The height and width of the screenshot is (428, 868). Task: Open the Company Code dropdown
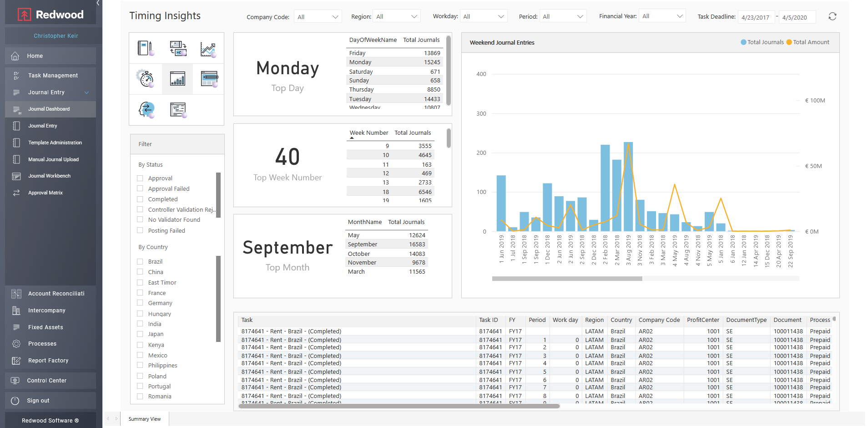318,17
